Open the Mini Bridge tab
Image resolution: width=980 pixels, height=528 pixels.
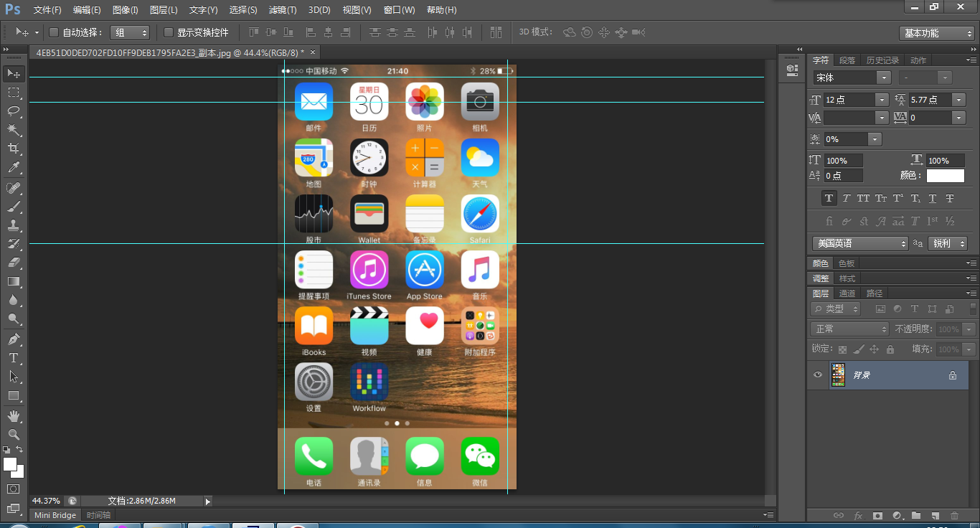point(55,515)
